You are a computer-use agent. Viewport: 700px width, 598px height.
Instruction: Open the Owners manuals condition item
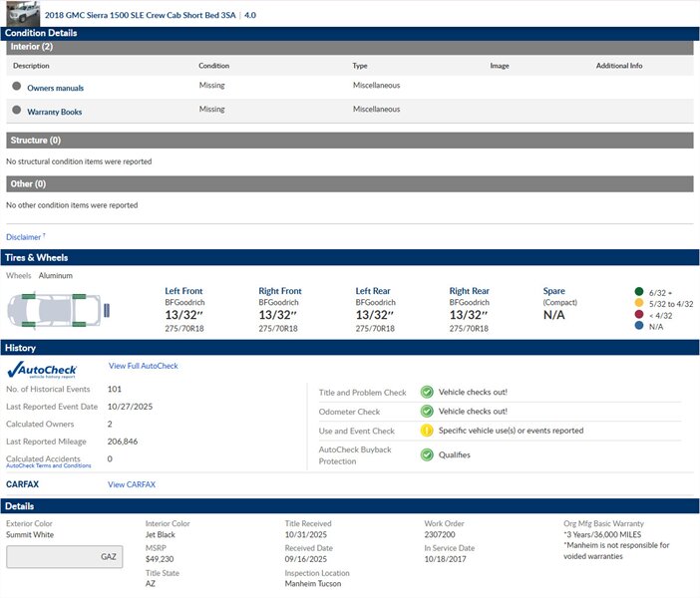point(55,88)
